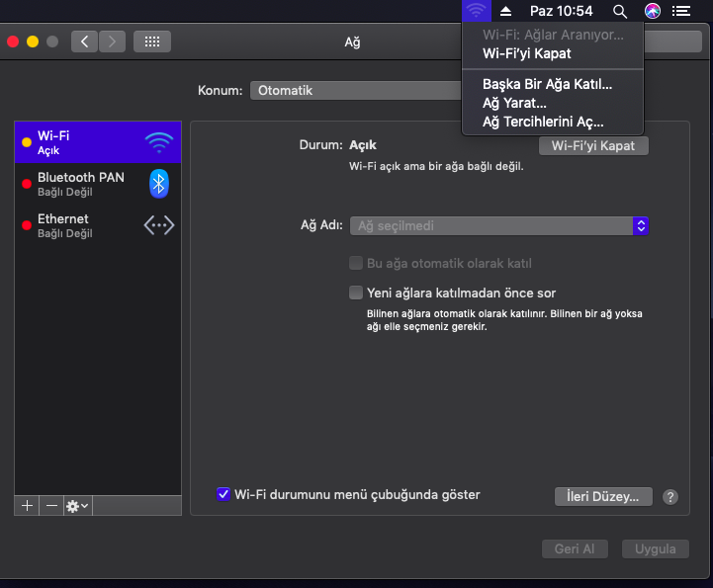Click the back arrow in toolbar
The width and height of the screenshot is (713, 588).
pos(84,42)
